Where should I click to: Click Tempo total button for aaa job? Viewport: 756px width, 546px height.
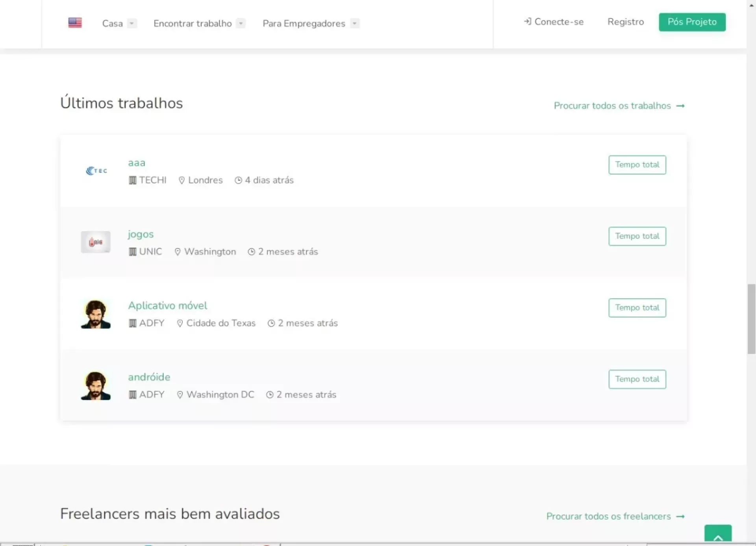click(637, 165)
